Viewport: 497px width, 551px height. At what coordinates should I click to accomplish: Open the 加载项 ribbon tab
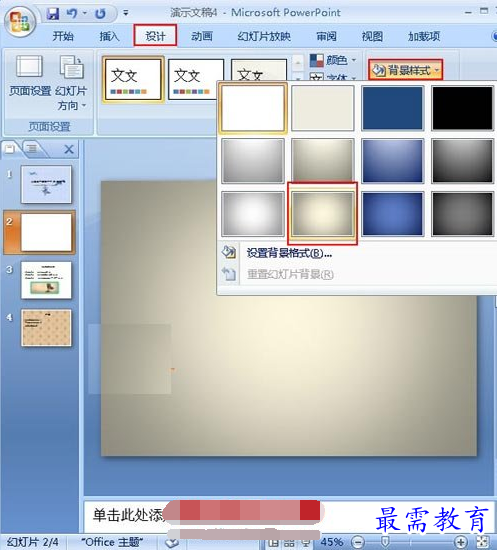(424, 36)
